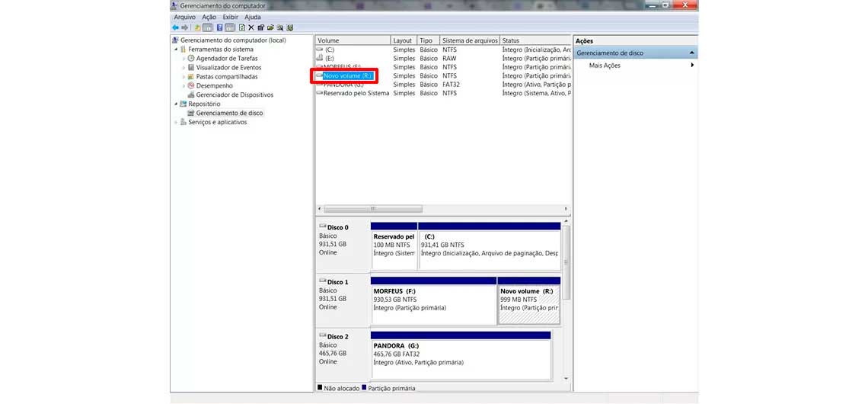The image size is (868, 404).
Task: Click the FAT32 file system cell
Action: 452,85
